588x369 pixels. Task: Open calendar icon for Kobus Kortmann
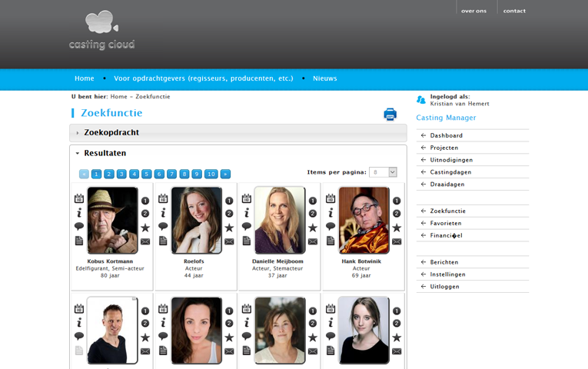tap(78, 198)
